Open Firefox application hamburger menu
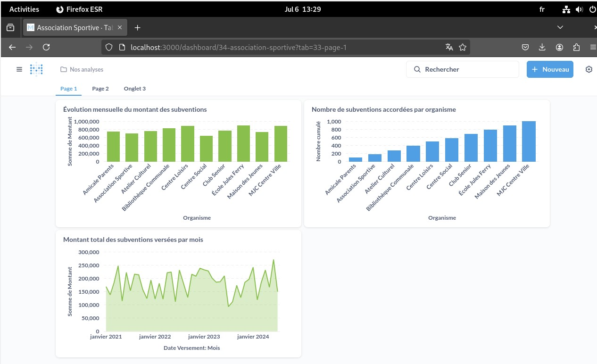Image resolution: width=597 pixels, height=364 pixels. 593,47
